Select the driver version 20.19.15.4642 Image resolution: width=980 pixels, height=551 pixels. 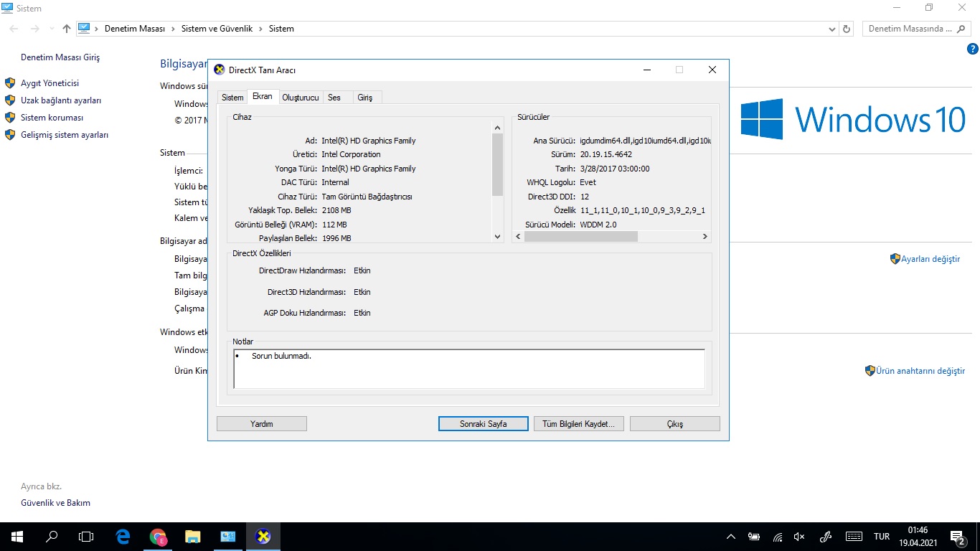coord(606,154)
